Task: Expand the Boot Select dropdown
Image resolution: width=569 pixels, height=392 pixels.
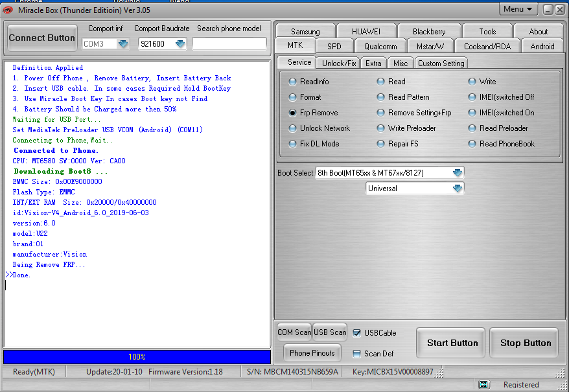Action: [458, 173]
